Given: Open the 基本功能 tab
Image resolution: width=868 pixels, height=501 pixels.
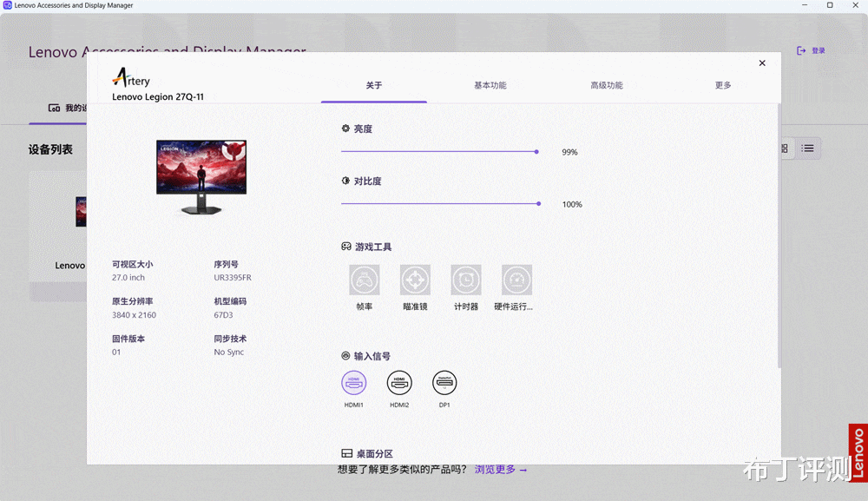Looking at the screenshot, I should (x=490, y=85).
